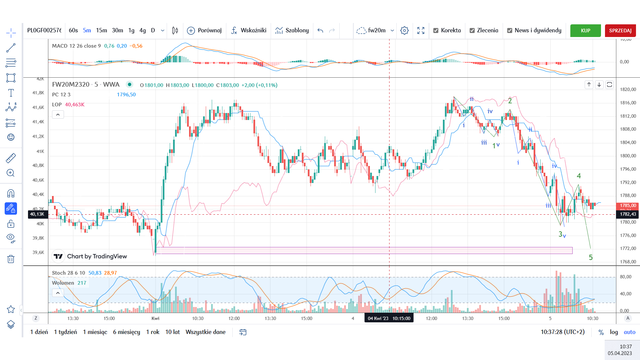Select the 4g timeframe
Viewport: 640px width, 360px height.
click(x=142, y=31)
